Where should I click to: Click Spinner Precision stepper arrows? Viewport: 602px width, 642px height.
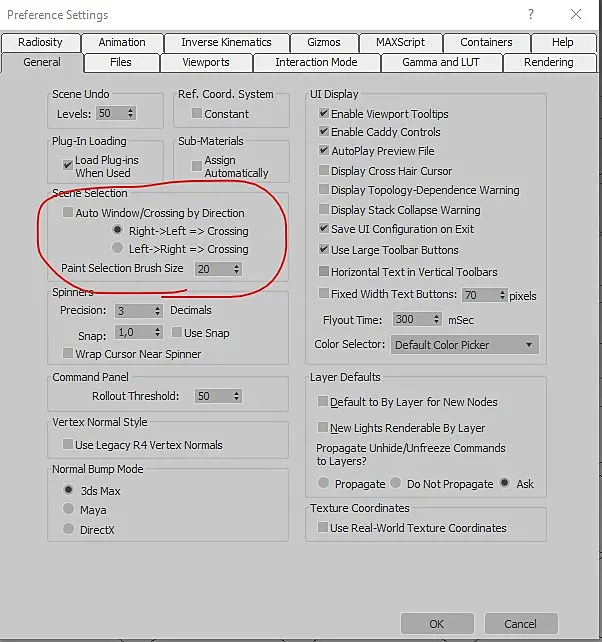pyautogui.click(x=157, y=311)
